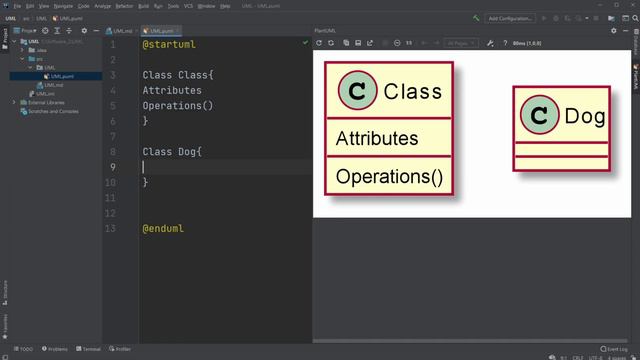The image size is (640, 360).
Task: Expand the External Libraries node
Action: (x=14, y=102)
